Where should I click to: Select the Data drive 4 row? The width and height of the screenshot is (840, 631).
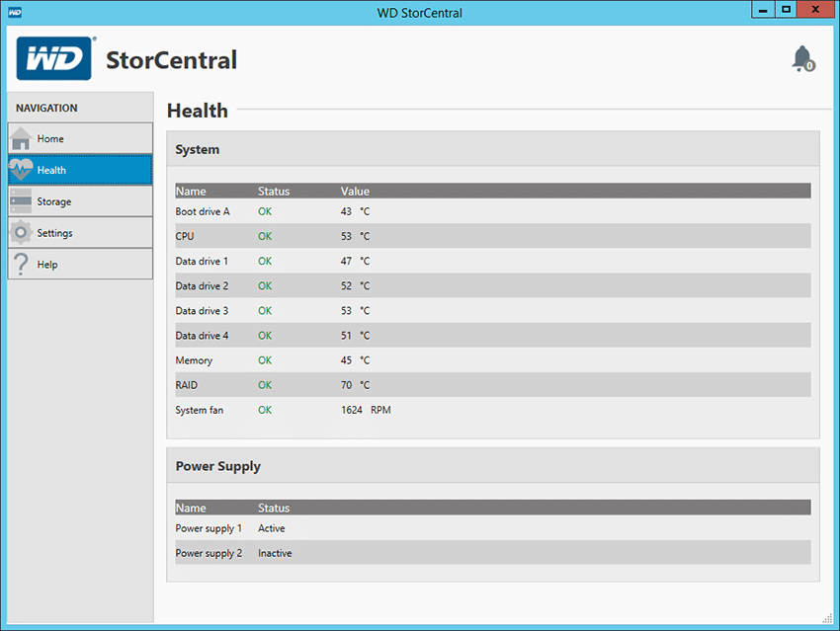click(x=493, y=336)
